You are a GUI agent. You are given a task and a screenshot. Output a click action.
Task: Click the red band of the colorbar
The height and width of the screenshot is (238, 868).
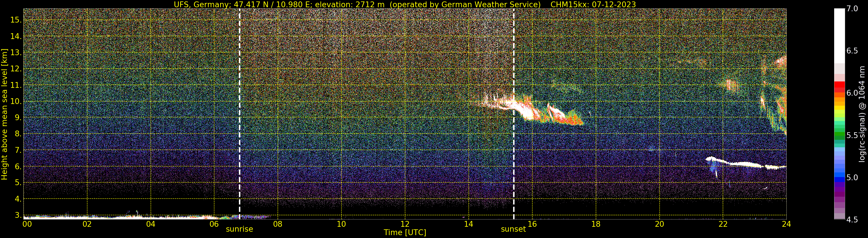pyautogui.click(x=839, y=87)
